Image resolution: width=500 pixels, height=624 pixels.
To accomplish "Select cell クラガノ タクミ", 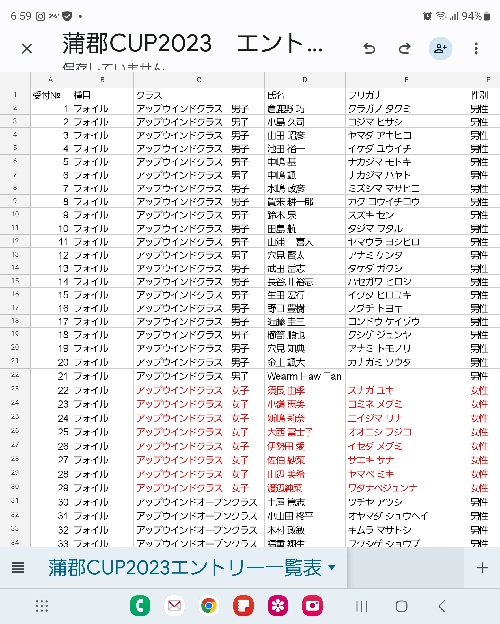I will tap(406, 109).
